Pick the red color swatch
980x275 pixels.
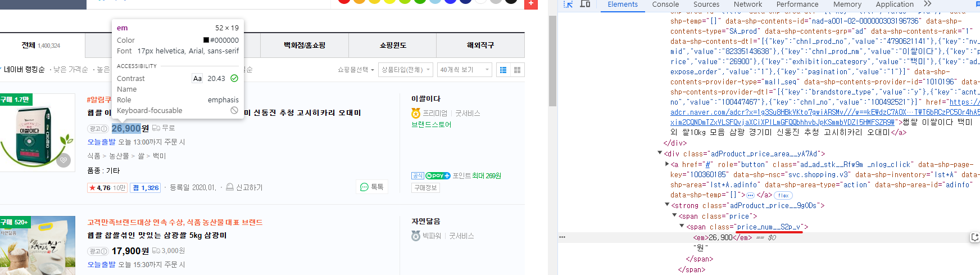(x=344, y=1)
